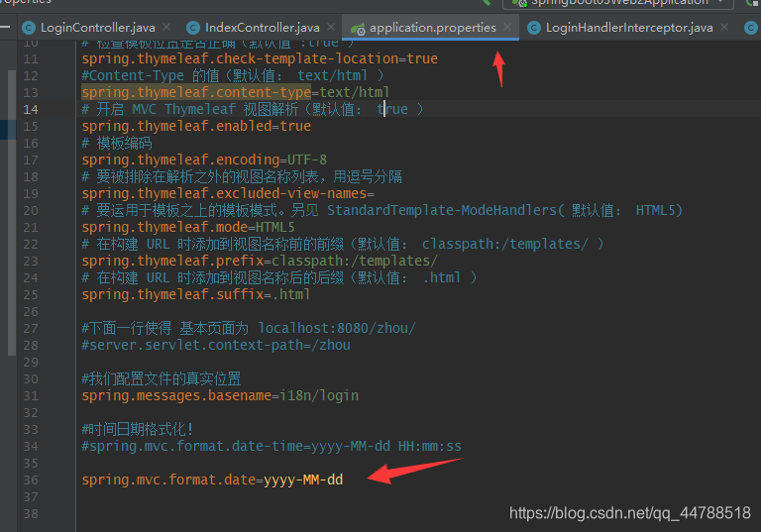Click the spring.thymeleaf.mode=HTML5 line
The image size is (761, 532).
(x=188, y=227)
